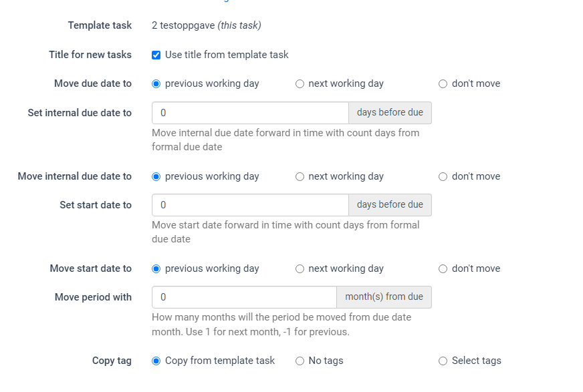Image resolution: width=583 pixels, height=392 pixels.
Task: Choose the 'No tags' radio option
Action: 300,361
